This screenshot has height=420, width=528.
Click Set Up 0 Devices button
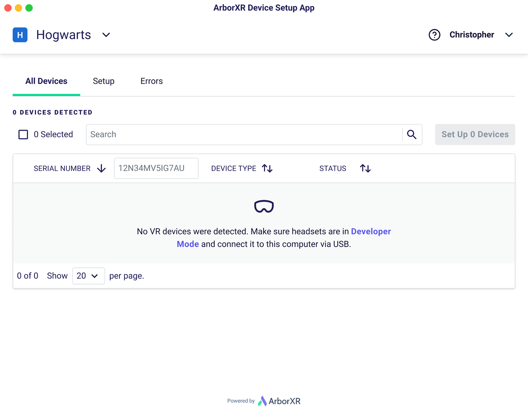coord(475,134)
